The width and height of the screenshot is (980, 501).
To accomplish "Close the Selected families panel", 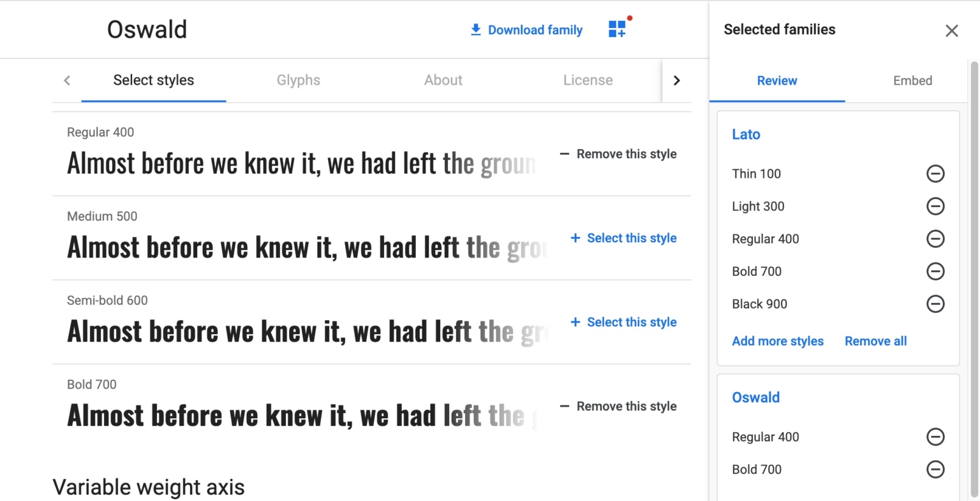I will tap(951, 30).
